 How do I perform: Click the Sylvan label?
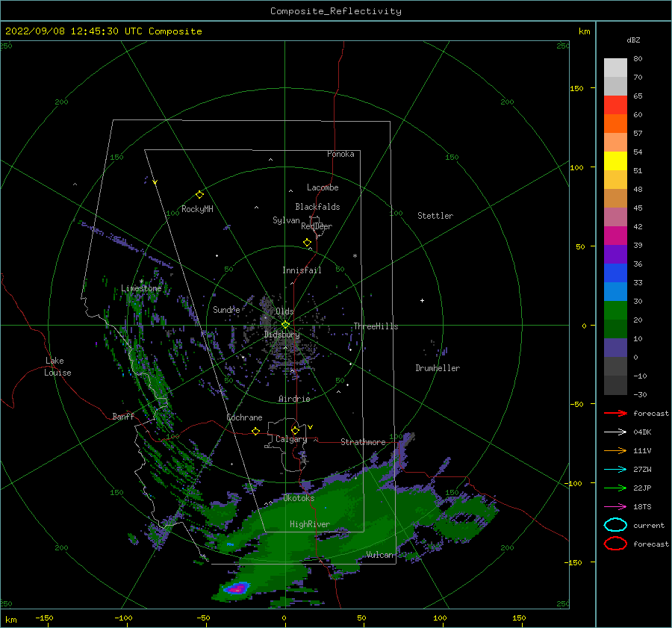pos(286,220)
